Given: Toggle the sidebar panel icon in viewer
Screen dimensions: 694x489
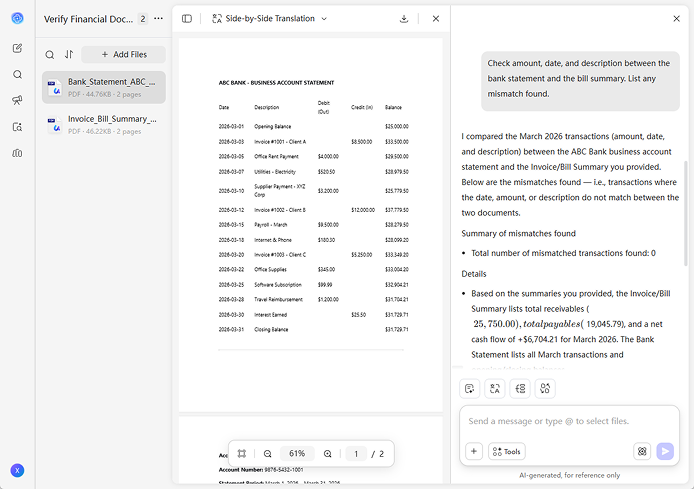Looking at the screenshot, I should click(187, 19).
